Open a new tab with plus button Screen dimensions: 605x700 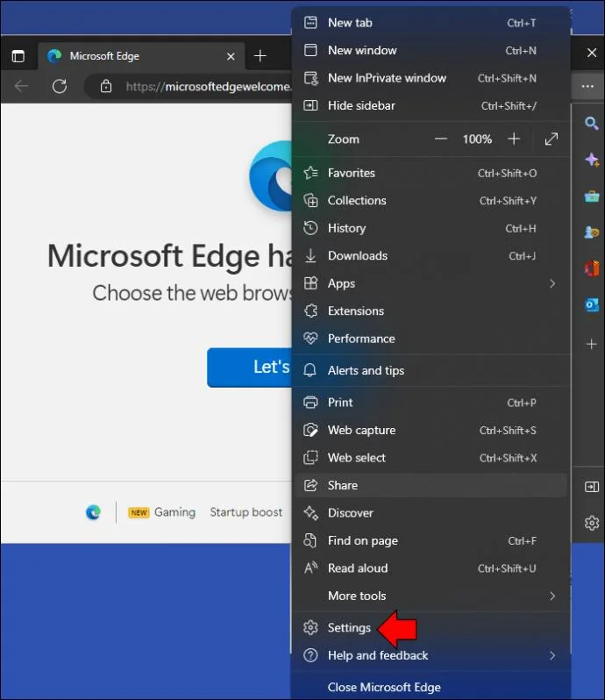tap(260, 56)
